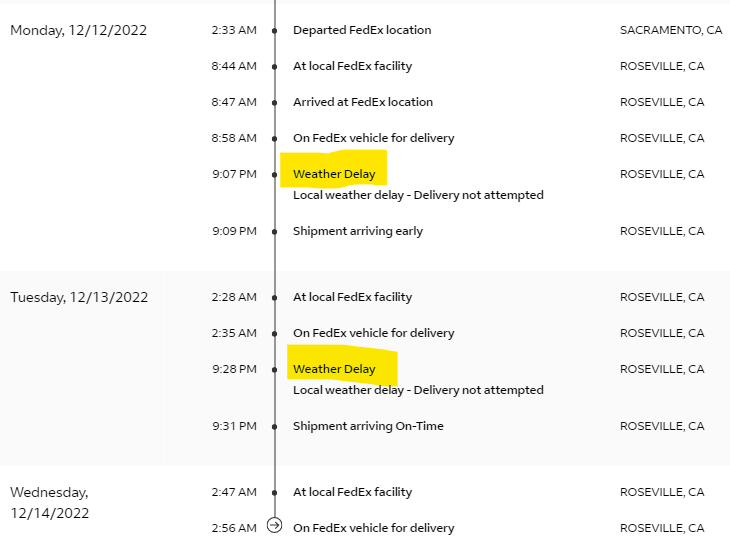Select timeline dot at 2:47 AM Wednesday

(275, 493)
